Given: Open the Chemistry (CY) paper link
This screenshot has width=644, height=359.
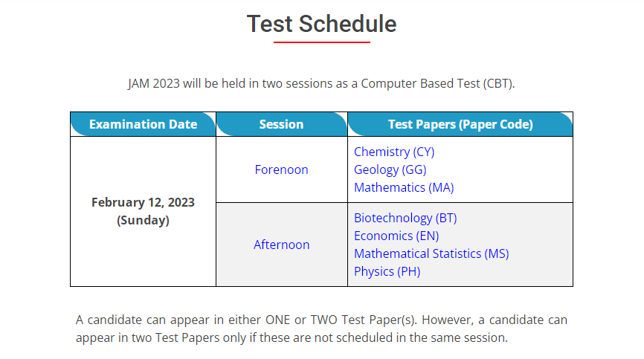Looking at the screenshot, I should click(x=394, y=152).
